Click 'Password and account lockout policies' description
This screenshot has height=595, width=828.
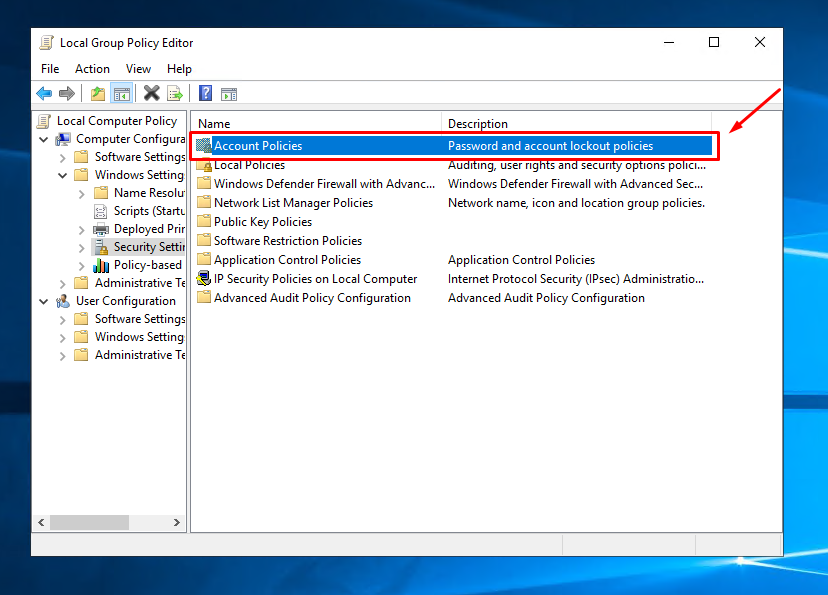[x=550, y=146]
